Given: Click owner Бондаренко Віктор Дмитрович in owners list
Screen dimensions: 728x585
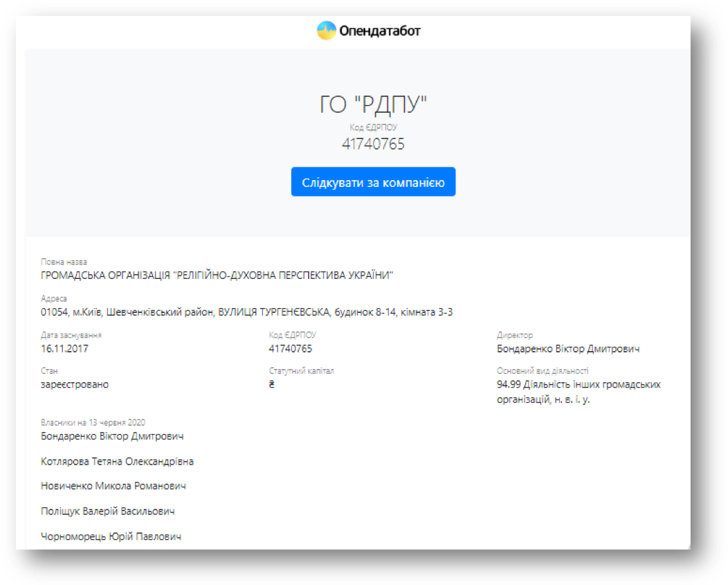Looking at the screenshot, I should (x=112, y=436).
